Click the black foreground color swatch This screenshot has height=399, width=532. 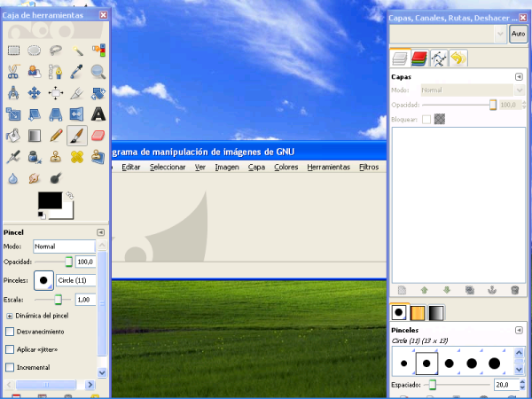(x=50, y=201)
